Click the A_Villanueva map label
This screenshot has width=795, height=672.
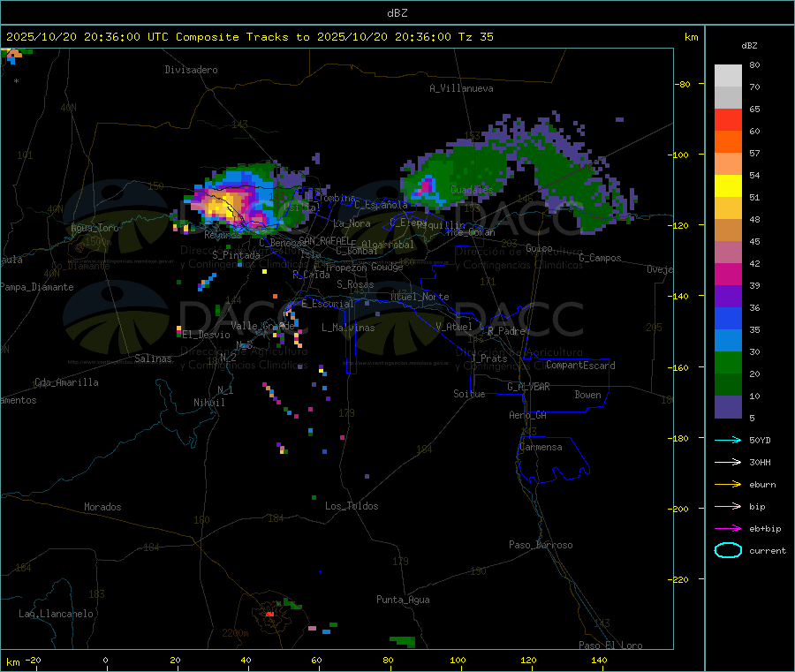click(461, 88)
